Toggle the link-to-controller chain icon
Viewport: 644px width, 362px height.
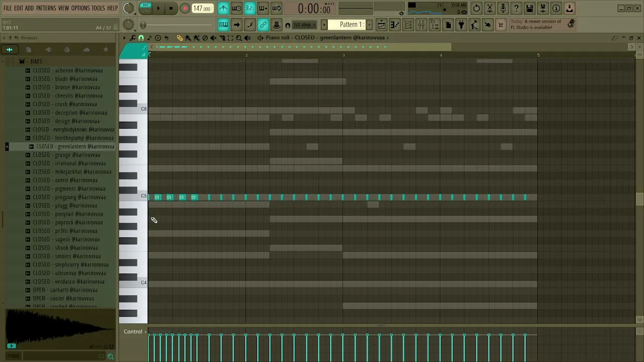point(263,25)
